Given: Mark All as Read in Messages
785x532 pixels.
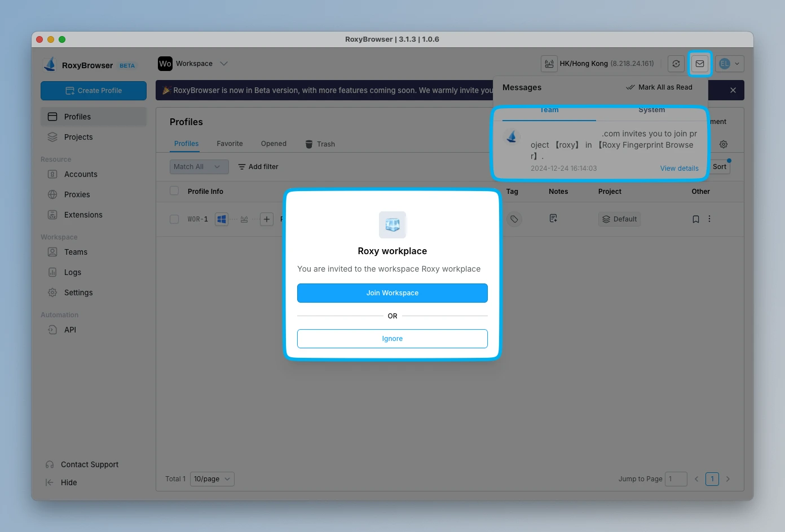Looking at the screenshot, I should [x=659, y=87].
